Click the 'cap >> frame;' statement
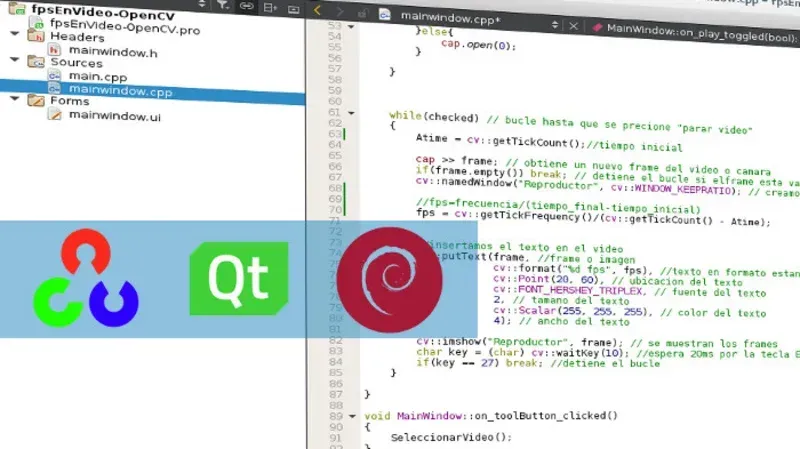 [457, 160]
